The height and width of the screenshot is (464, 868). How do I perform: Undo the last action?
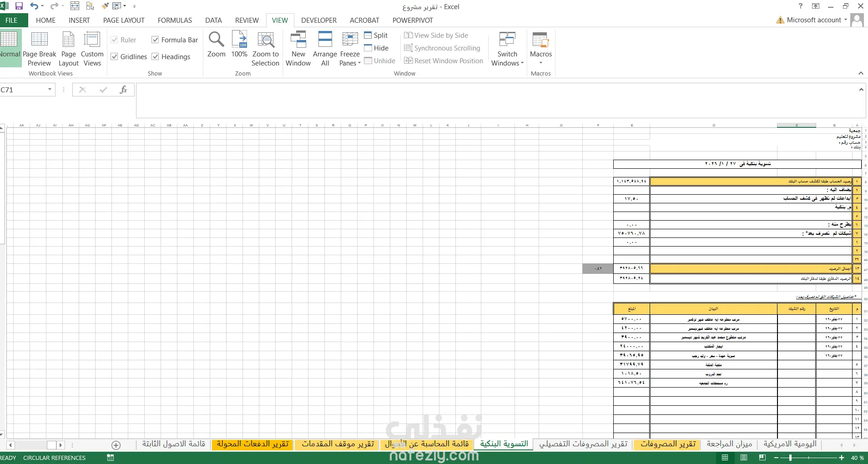[x=34, y=6]
